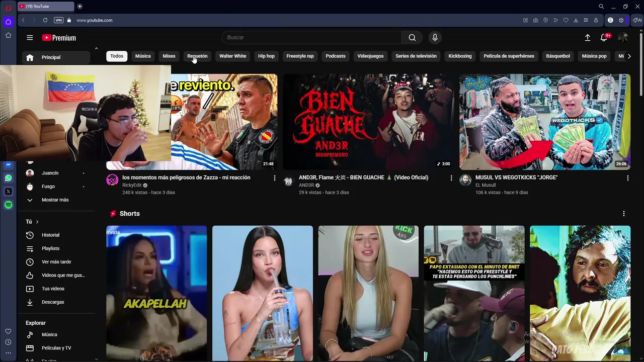Viewport: 644px width, 362px height.
Task: Go to the YouTube Premium logo home
Action: pyautogui.click(x=59, y=38)
